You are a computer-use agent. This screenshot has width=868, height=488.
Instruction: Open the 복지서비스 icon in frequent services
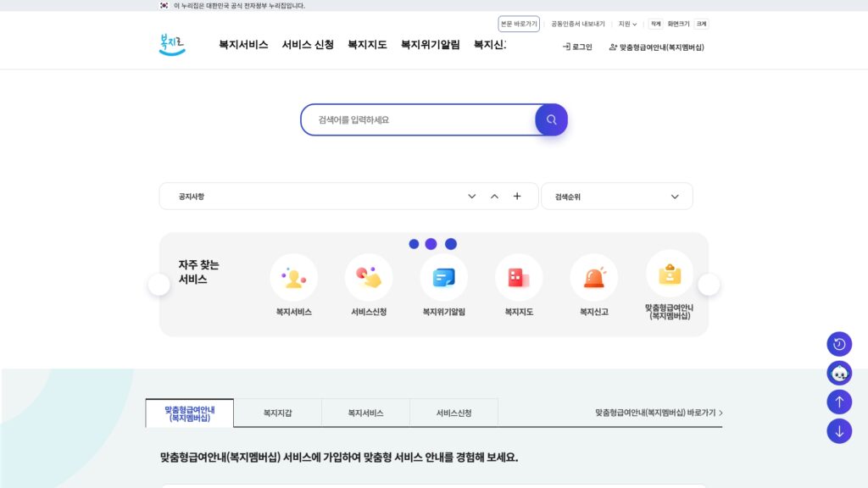pos(293,278)
